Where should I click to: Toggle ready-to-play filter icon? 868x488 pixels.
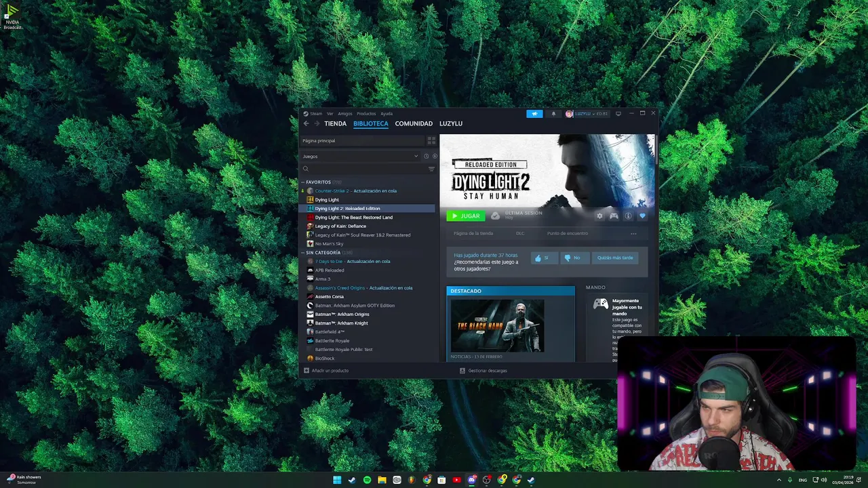tap(435, 157)
